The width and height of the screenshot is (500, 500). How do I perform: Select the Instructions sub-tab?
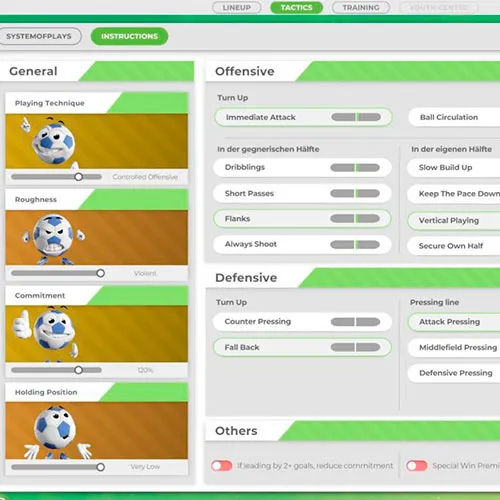(129, 36)
